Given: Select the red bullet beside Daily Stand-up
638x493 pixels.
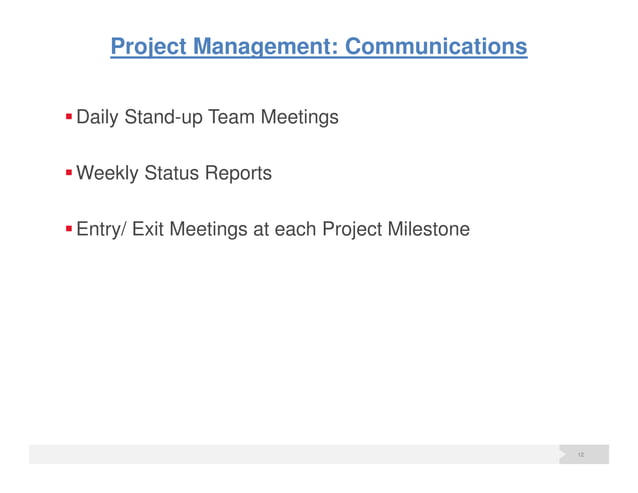Looking at the screenshot, I should click(69, 117).
